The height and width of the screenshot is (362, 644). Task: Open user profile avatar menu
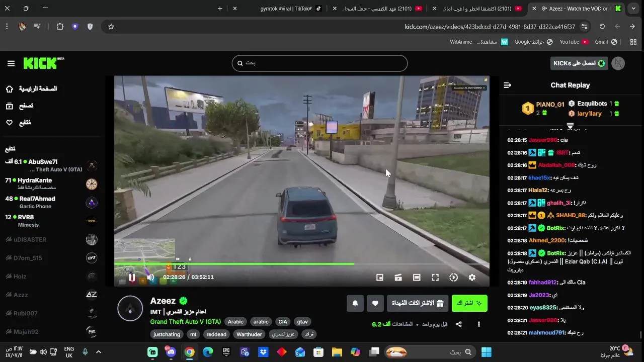tap(618, 63)
